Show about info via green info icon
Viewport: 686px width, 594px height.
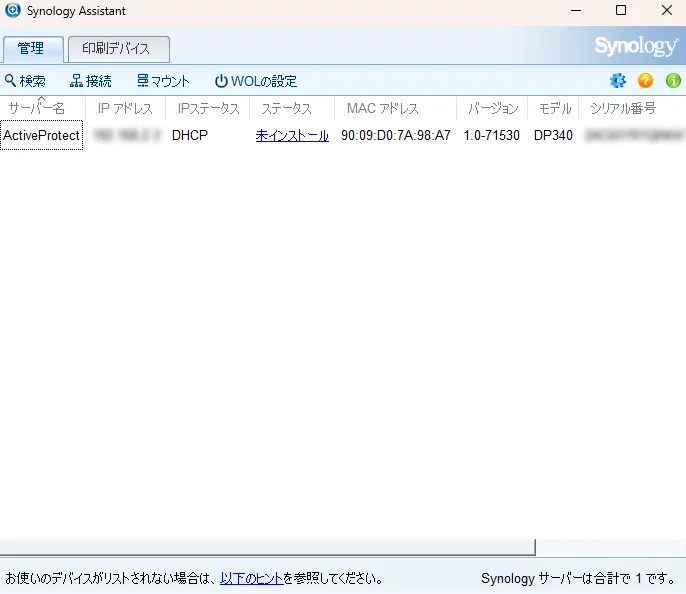click(673, 81)
